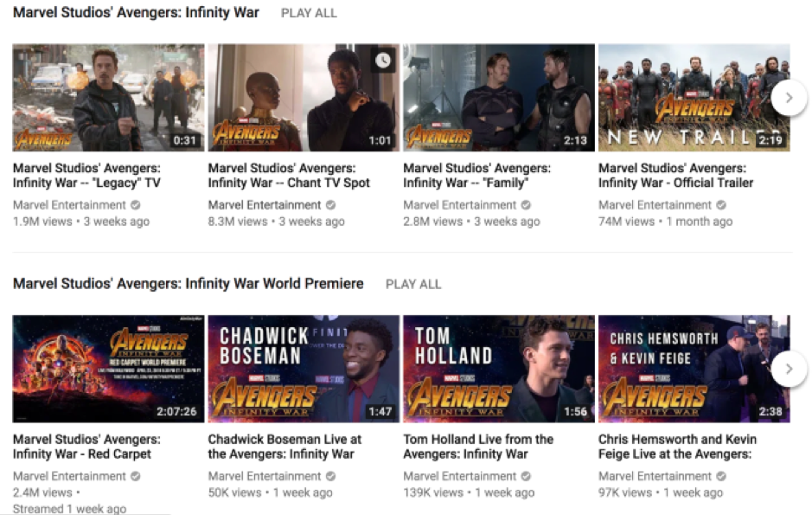Click verified badge beside 1.9M views channel
Screen dimensions: 812x515
(x=134, y=205)
